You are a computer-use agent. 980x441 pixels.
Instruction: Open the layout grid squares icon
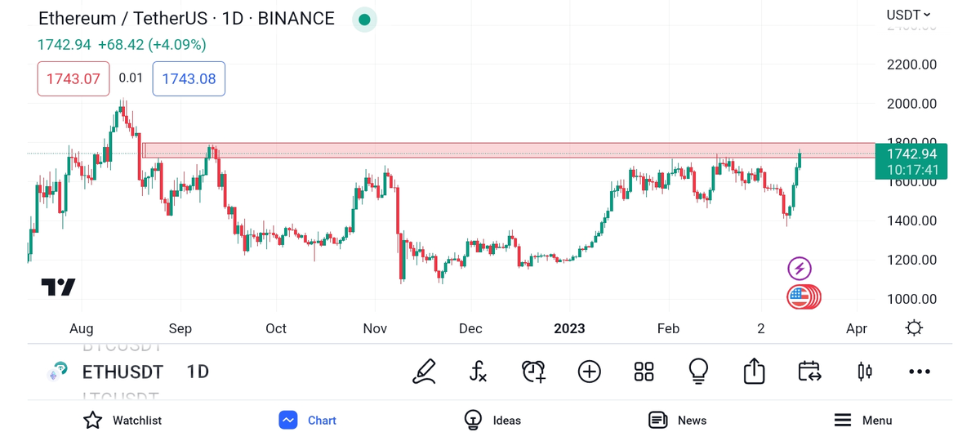(644, 372)
